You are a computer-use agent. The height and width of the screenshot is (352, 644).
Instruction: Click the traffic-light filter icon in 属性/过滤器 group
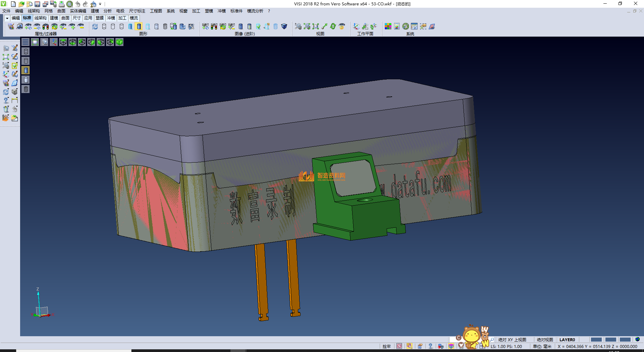coord(46,27)
